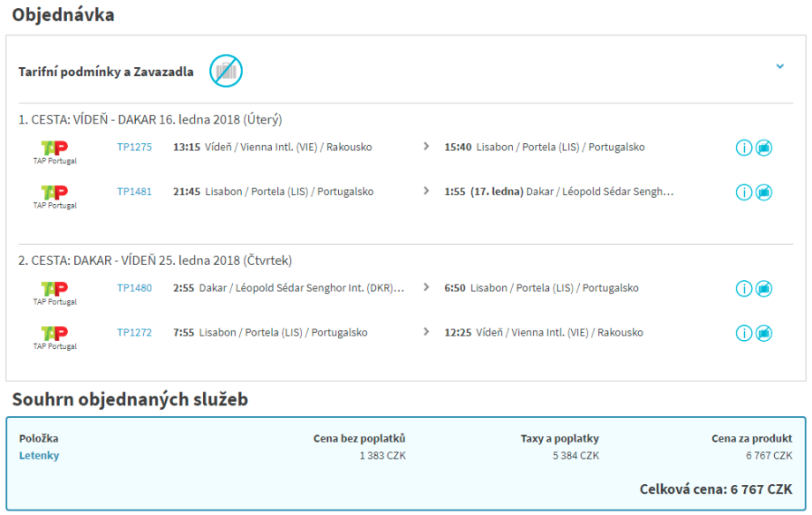Click the Tarifní podmínky a Zavazadla heading
The width and height of the screenshot is (812, 515).
click(x=106, y=72)
